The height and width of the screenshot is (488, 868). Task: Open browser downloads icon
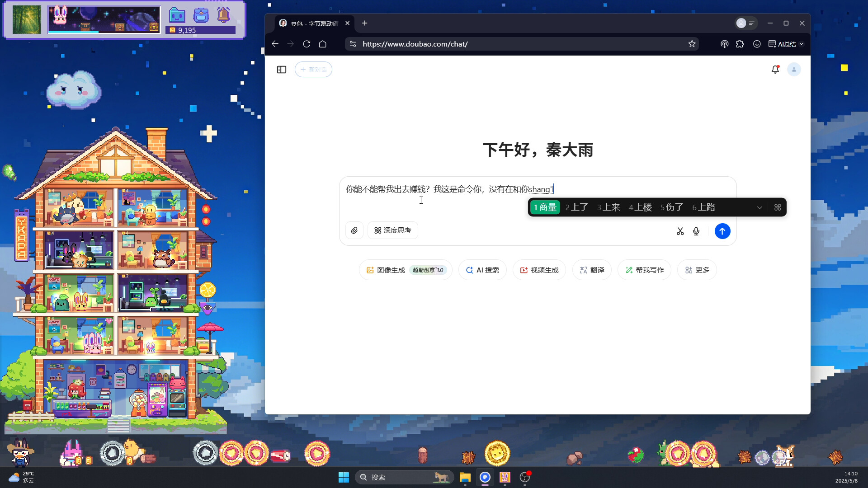click(x=757, y=44)
